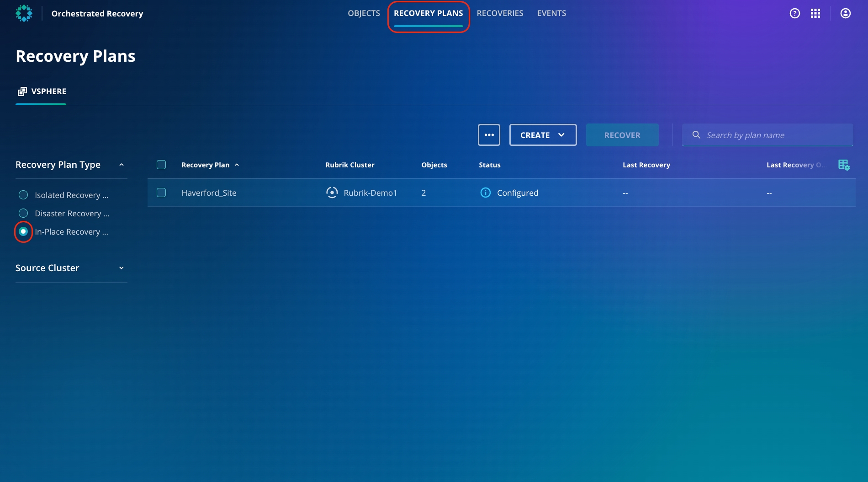
Task: Click the search magnifier icon
Action: tap(696, 135)
